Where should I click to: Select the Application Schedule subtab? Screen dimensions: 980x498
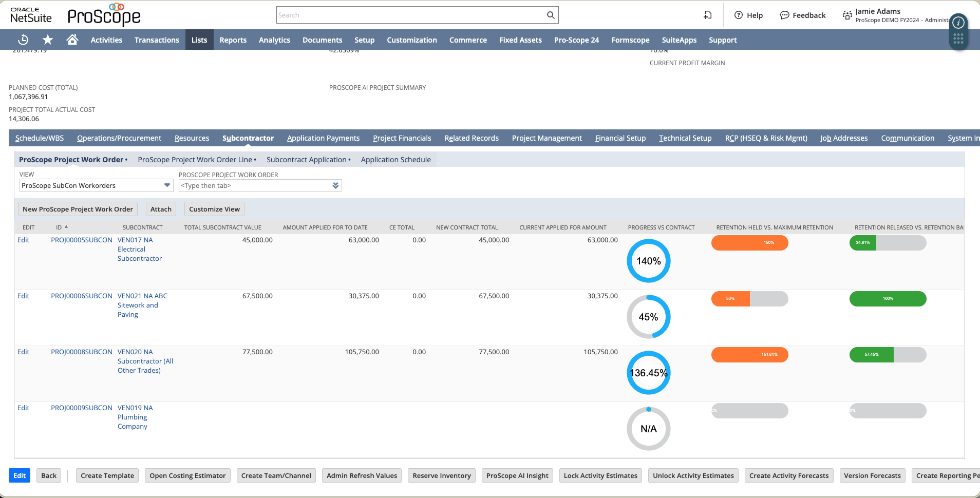coord(395,160)
